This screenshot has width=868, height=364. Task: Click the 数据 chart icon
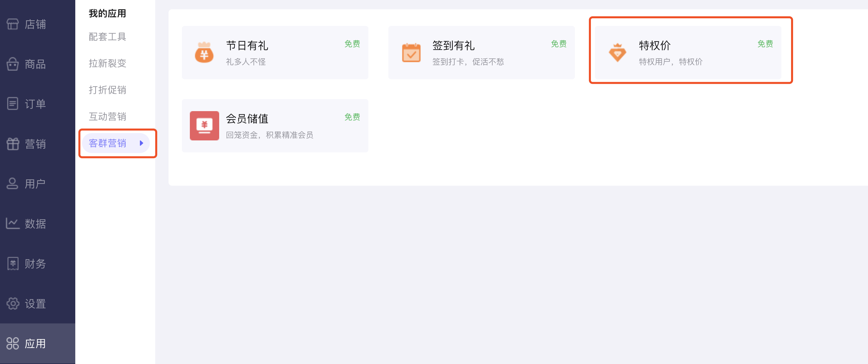point(12,223)
